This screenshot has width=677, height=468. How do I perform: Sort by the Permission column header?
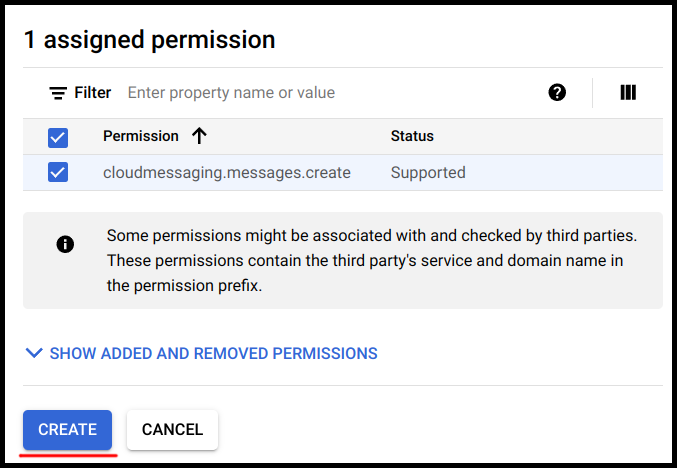click(x=141, y=136)
